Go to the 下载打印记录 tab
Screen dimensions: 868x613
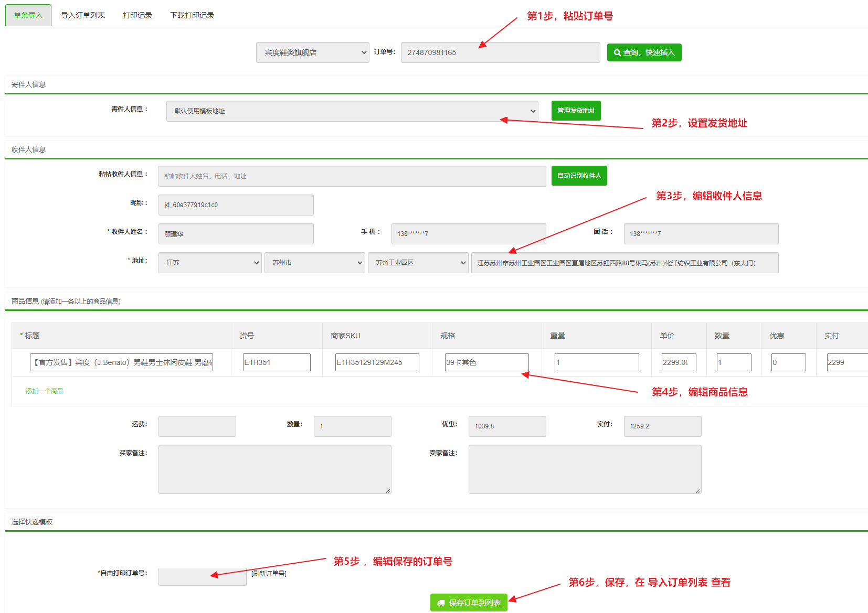pyautogui.click(x=192, y=15)
